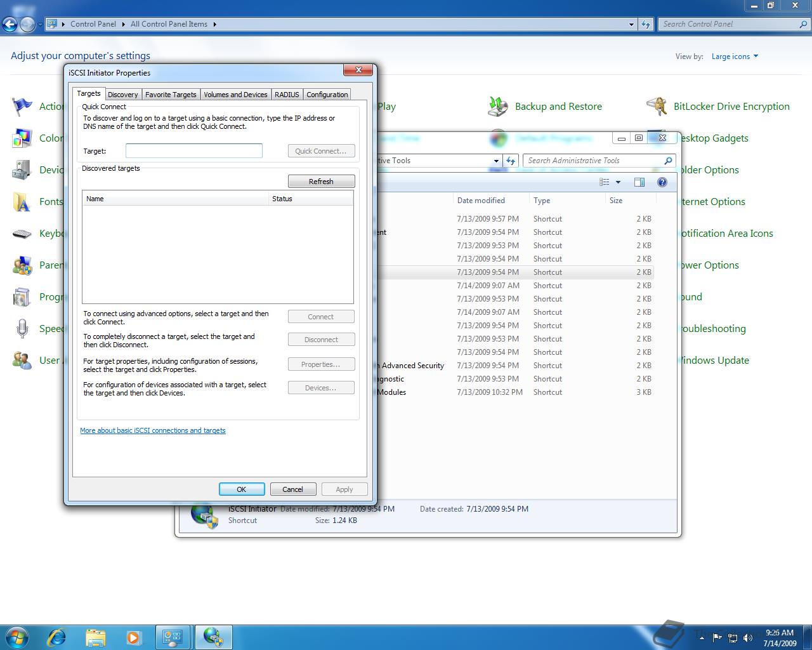The width and height of the screenshot is (812, 650).
Task: Switch to the Volumes and Devices tab
Action: [235, 95]
